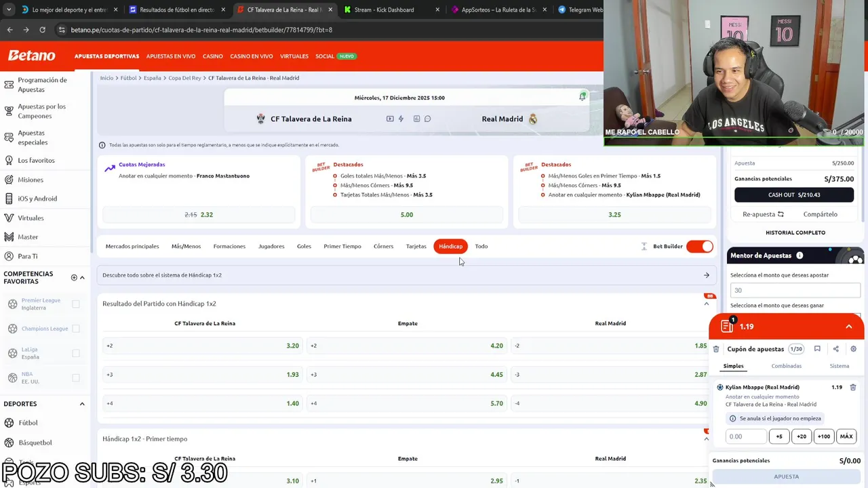This screenshot has height=488, width=868.
Task: Collapse the Competencias Favoritas section
Action: [x=82, y=277]
